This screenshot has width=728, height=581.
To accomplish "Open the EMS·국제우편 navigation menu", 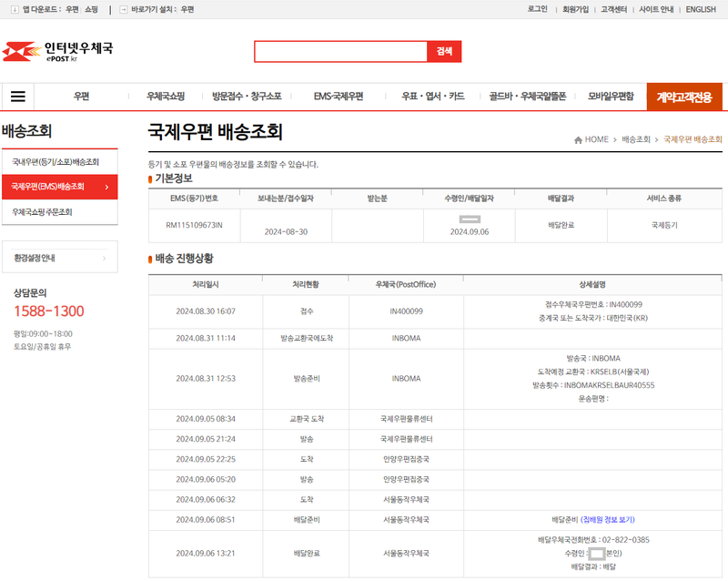I will 338,97.
